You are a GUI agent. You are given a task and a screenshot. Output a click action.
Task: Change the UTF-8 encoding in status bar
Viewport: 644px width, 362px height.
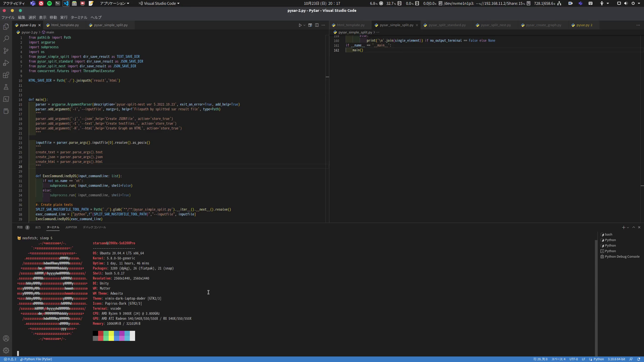574,359
